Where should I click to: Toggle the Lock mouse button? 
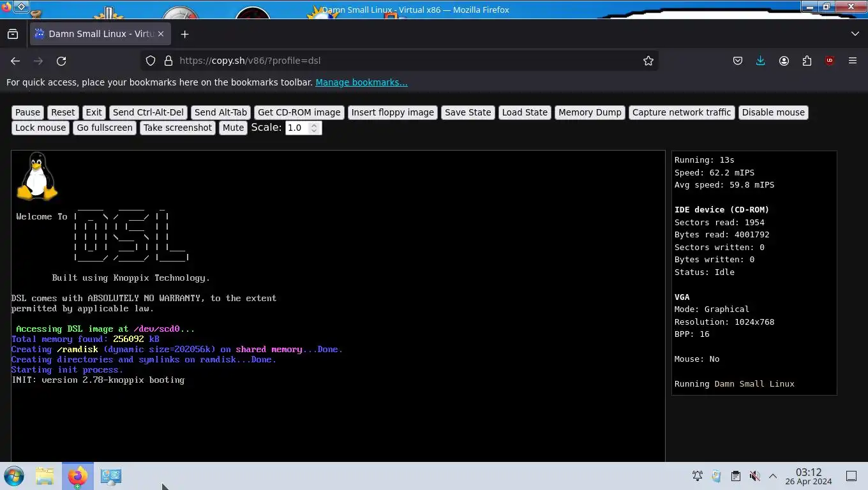[x=40, y=128]
